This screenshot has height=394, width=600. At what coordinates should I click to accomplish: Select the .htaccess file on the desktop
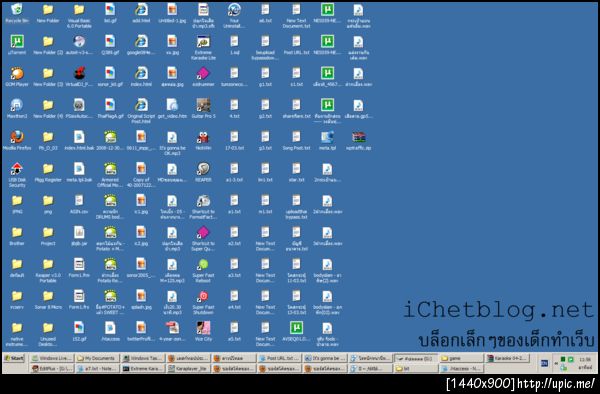pyautogui.click(x=110, y=331)
